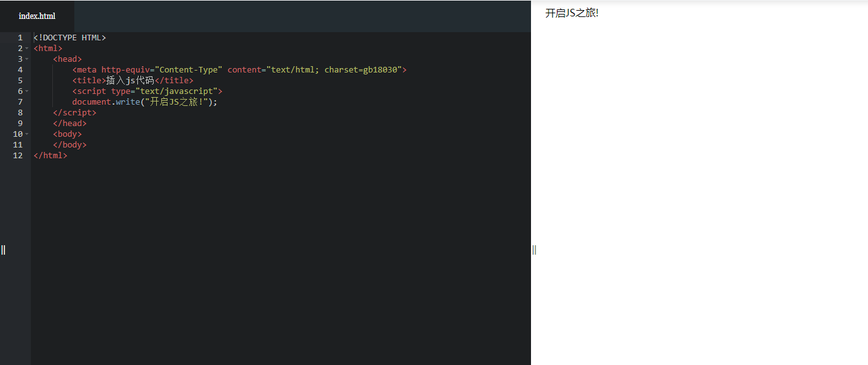Collapse the html tag fold on line 2

(x=27, y=49)
